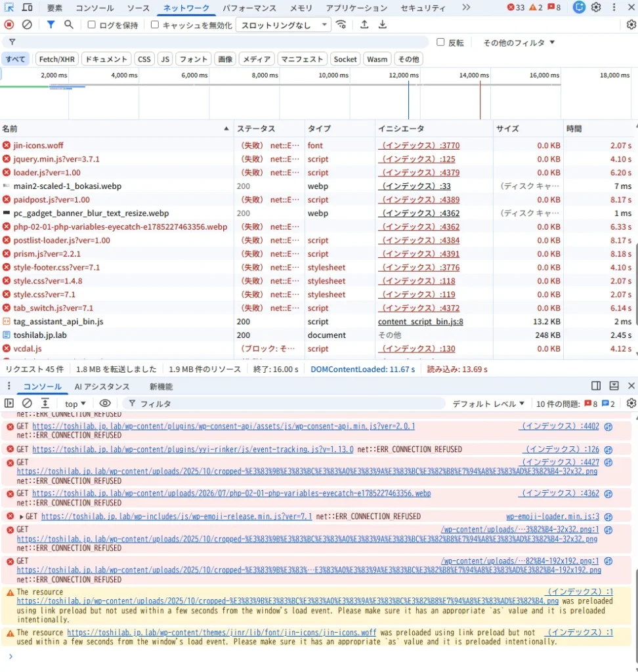Show more DevTools tabs chevron
The width and height of the screenshot is (638, 672).
[x=466, y=7]
